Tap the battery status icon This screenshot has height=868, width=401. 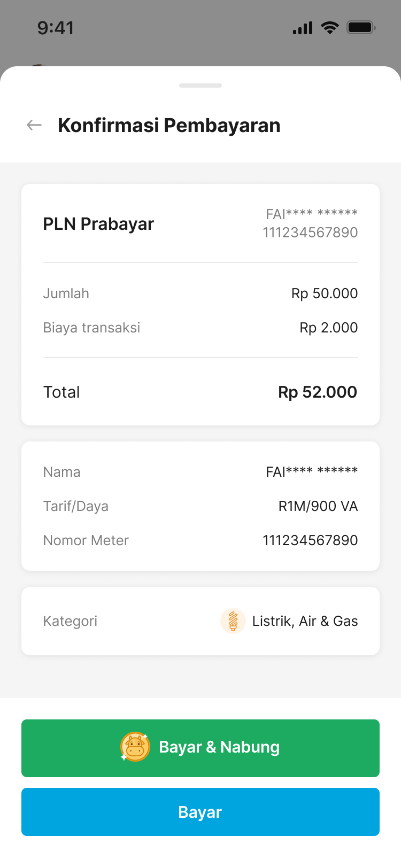361,28
